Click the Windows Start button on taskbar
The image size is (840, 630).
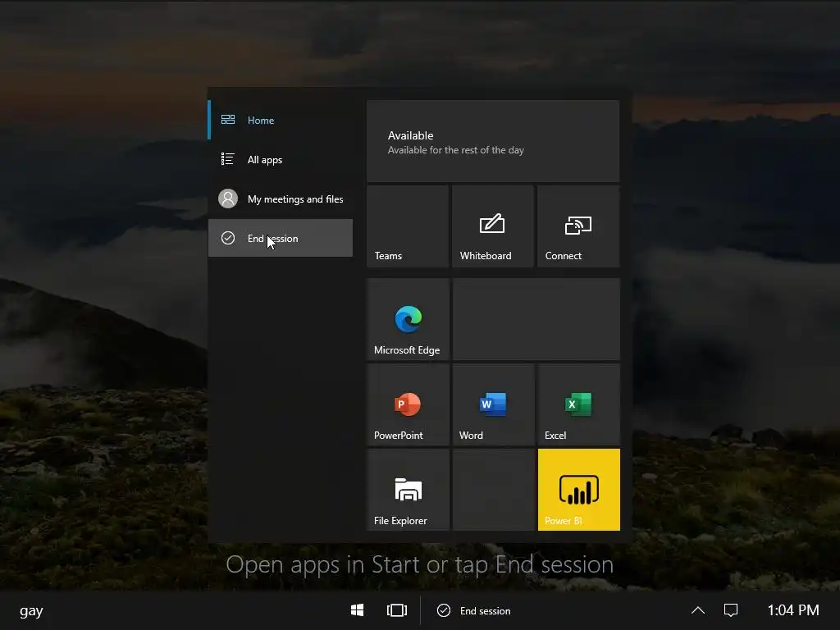coord(358,610)
